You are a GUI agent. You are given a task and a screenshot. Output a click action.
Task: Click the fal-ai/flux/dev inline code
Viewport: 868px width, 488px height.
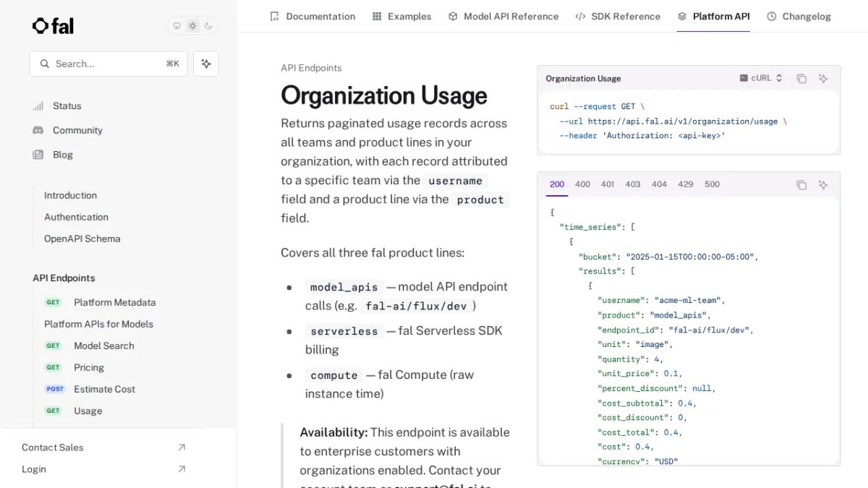coord(417,306)
